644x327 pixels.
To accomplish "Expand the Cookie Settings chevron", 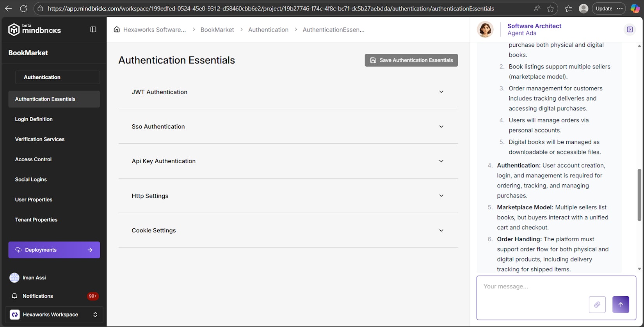I will [x=441, y=230].
